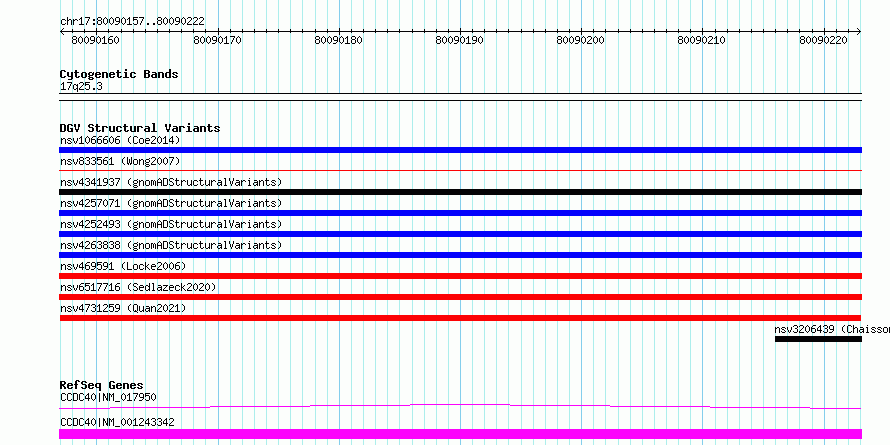The height and width of the screenshot is (445, 890).
Task: Select the red bar for nsv469591
Action: pos(460,276)
